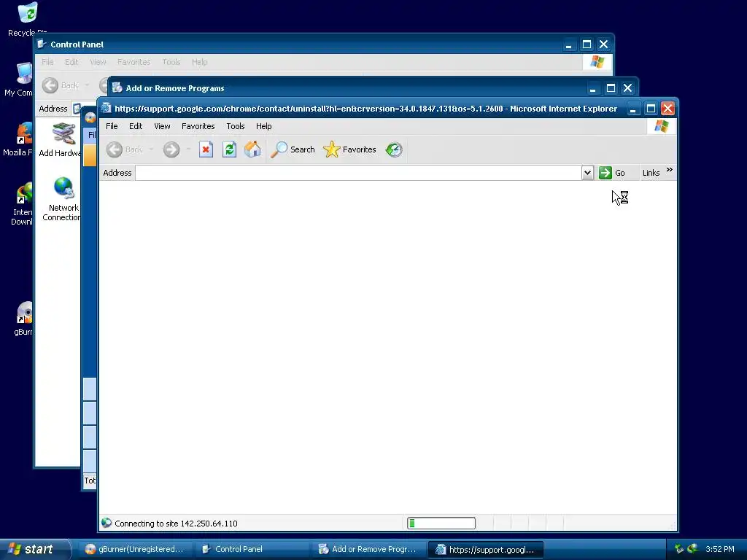Screen dimensions: 747x560
Task: Open Favorites menu in Control Panel window
Action: coord(134,62)
